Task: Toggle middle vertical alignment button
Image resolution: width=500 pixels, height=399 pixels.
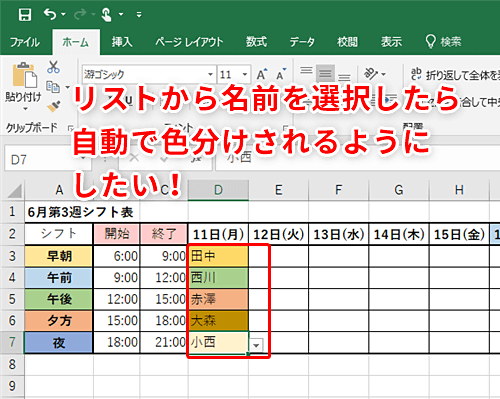Action: pyautogui.click(x=325, y=73)
